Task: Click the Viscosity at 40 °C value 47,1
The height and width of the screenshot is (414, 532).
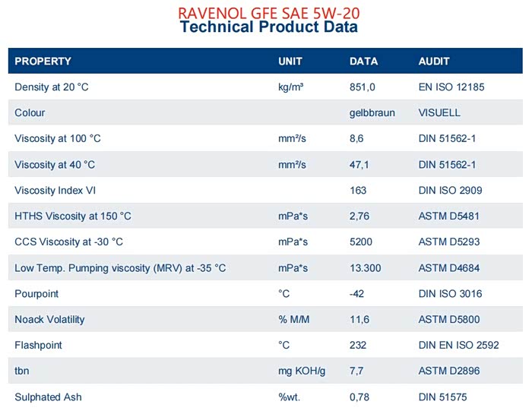Action: point(359,165)
